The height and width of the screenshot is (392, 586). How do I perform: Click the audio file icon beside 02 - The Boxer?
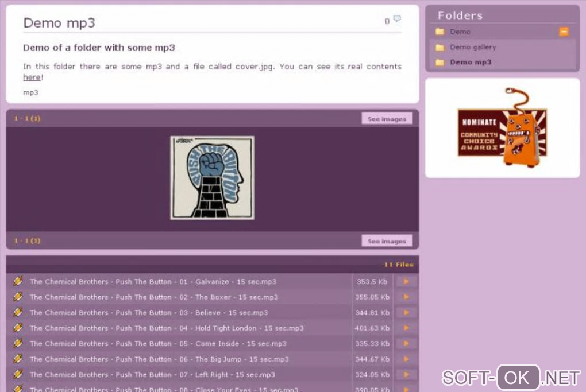coord(18,296)
